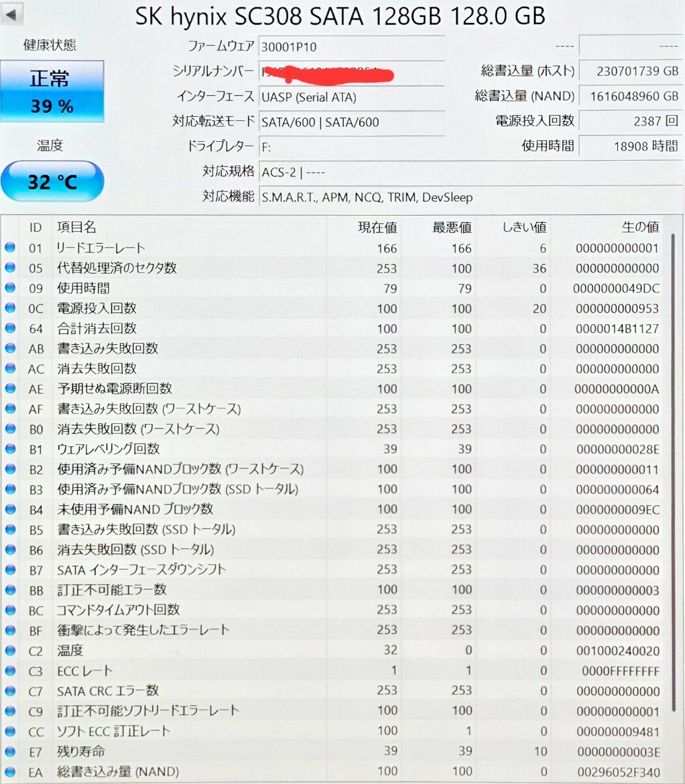Viewport: 685px width, 784px height.
Task: Select the standard field ACS-2
Action: tap(470, 172)
